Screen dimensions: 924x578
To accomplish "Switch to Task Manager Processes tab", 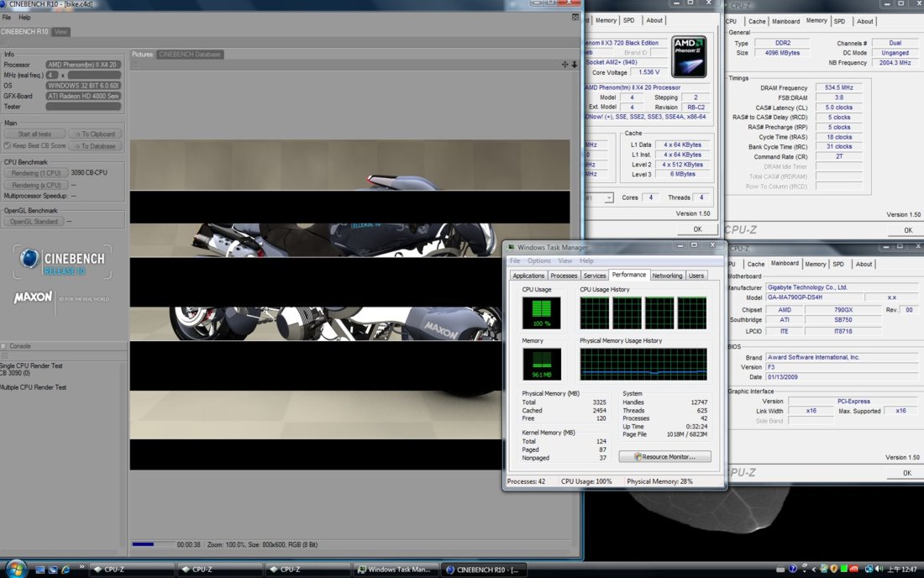I will (564, 276).
